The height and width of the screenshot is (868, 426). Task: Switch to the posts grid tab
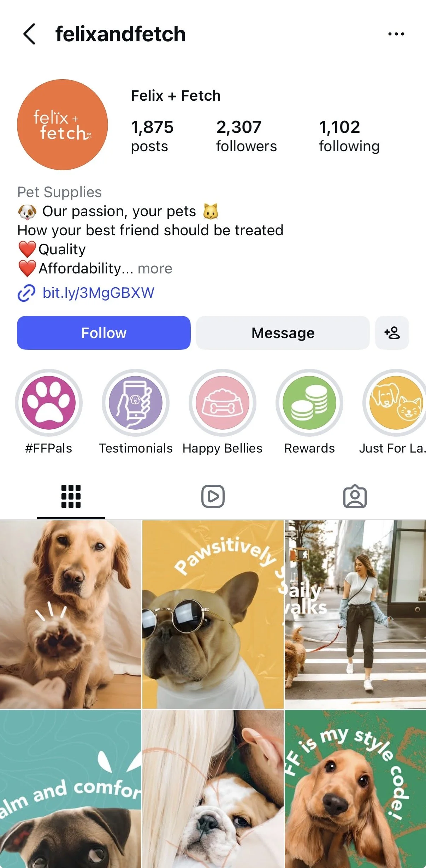point(71,496)
